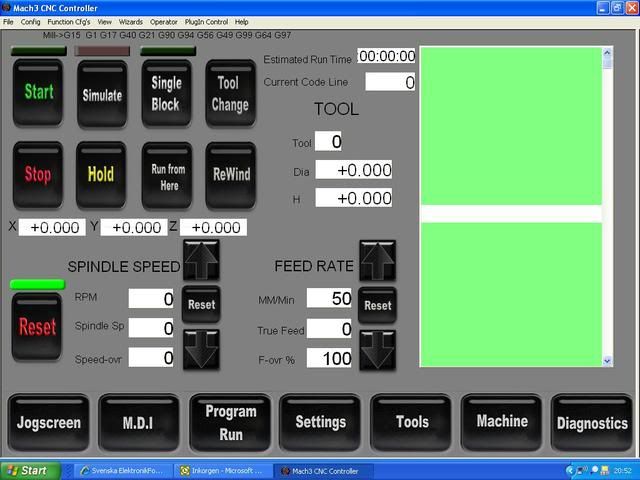Viewport: 640px width, 480px height.
Task: Click the Estimated Run Time field
Action: [x=386, y=56]
